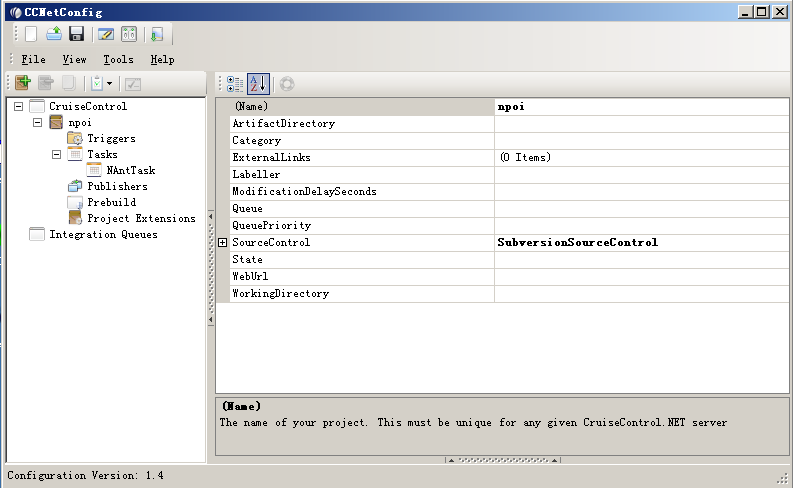793x488 pixels.
Task: Open the clipboard toolbar dropdown arrow
Action: pos(109,84)
